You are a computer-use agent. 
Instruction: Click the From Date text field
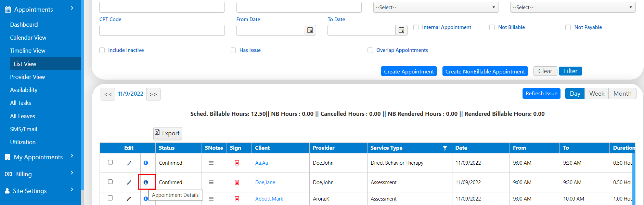(x=270, y=30)
